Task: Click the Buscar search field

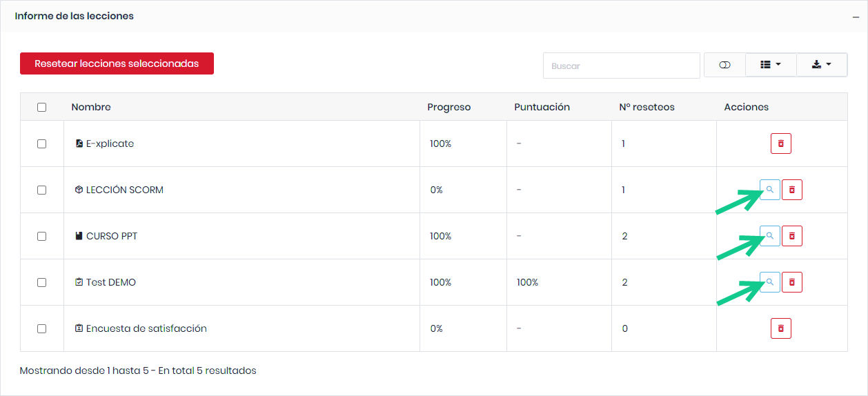Action: point(621,66)
